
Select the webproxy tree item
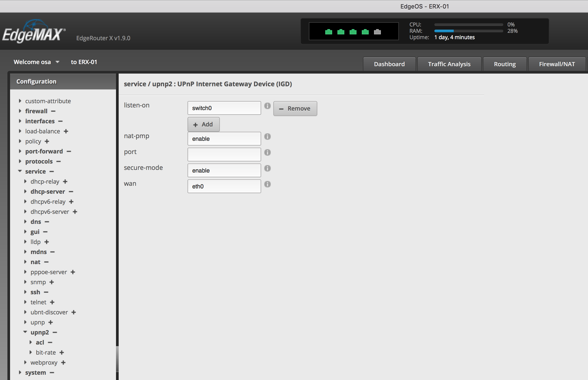pos(44,363)
